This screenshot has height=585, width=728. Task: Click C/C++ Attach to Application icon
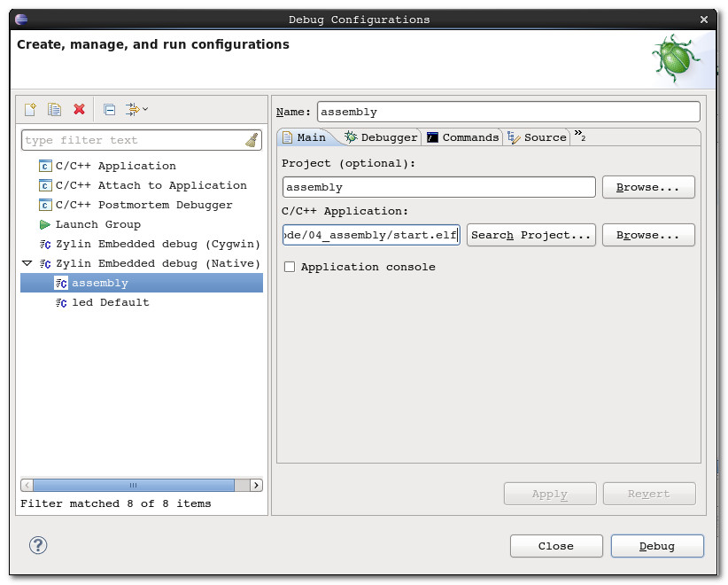click(x=45, y=185)
